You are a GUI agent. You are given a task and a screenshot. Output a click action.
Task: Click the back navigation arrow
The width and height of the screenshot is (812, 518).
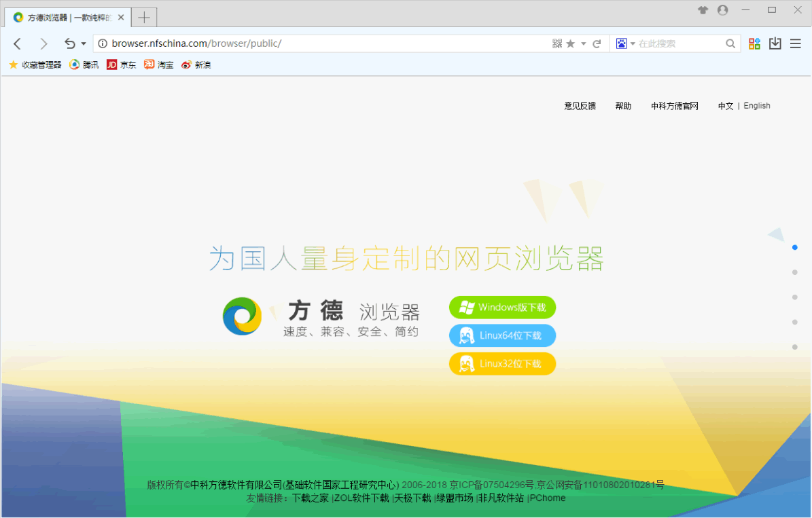coord(18,44)
